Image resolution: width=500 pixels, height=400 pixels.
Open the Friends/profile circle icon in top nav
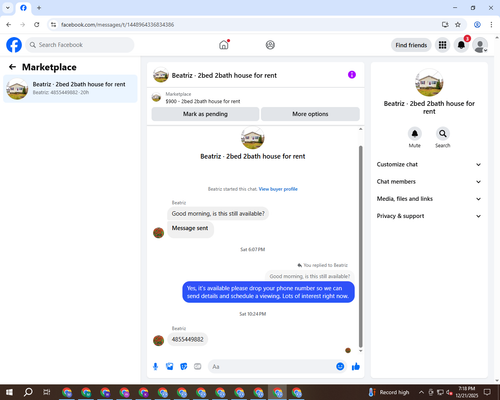(x=270, y=45)
